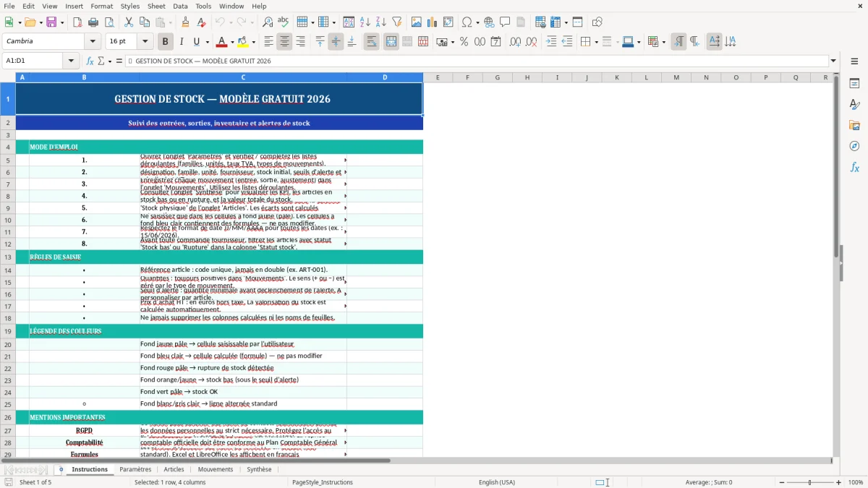Save the document with the floppy disk icon
The image size is (868, 488).
52,22
